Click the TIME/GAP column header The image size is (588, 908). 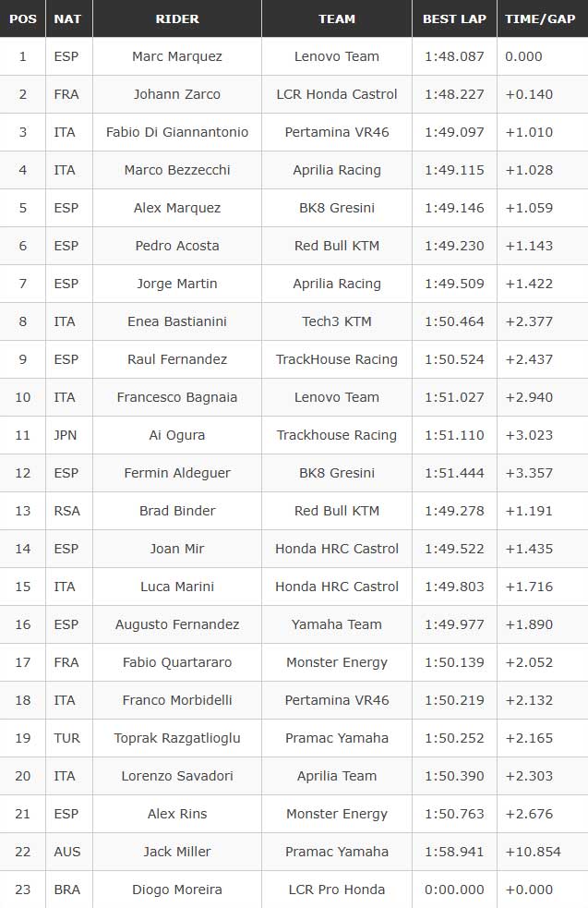coord(541,18)
